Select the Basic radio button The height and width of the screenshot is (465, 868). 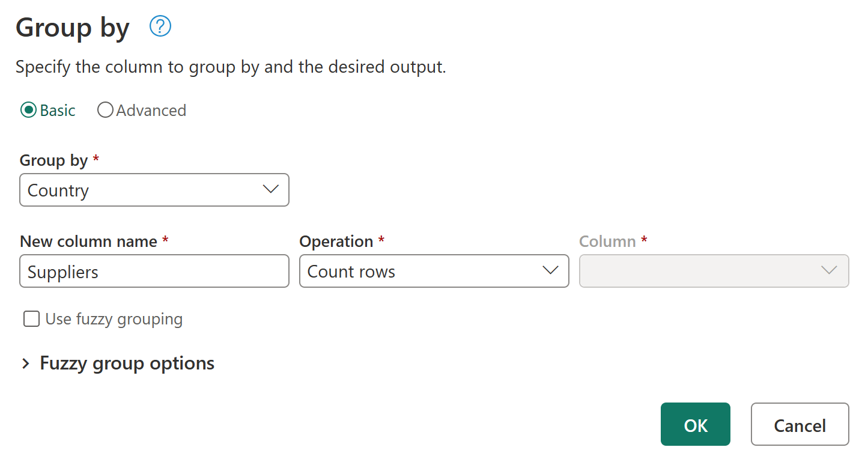(x=26, y=110)
